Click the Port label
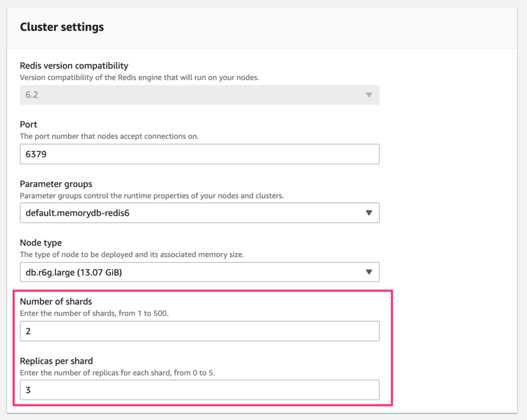Image resolution: width=527 pixels, height=420 pixels. click(29, 124)
